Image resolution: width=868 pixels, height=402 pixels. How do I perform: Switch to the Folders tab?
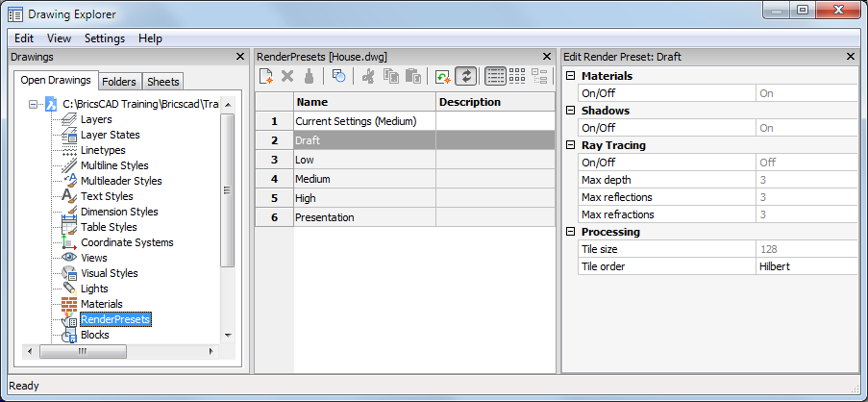coord(119,82)
